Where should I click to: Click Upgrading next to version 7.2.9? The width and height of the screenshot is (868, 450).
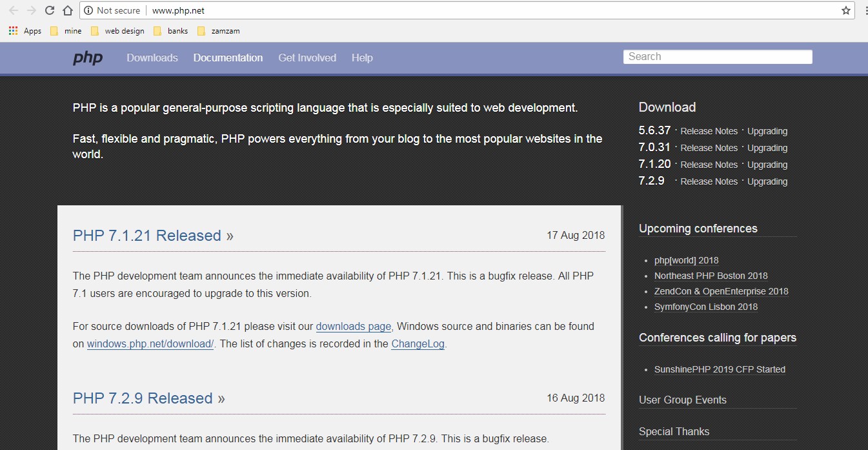click(767, 181)
